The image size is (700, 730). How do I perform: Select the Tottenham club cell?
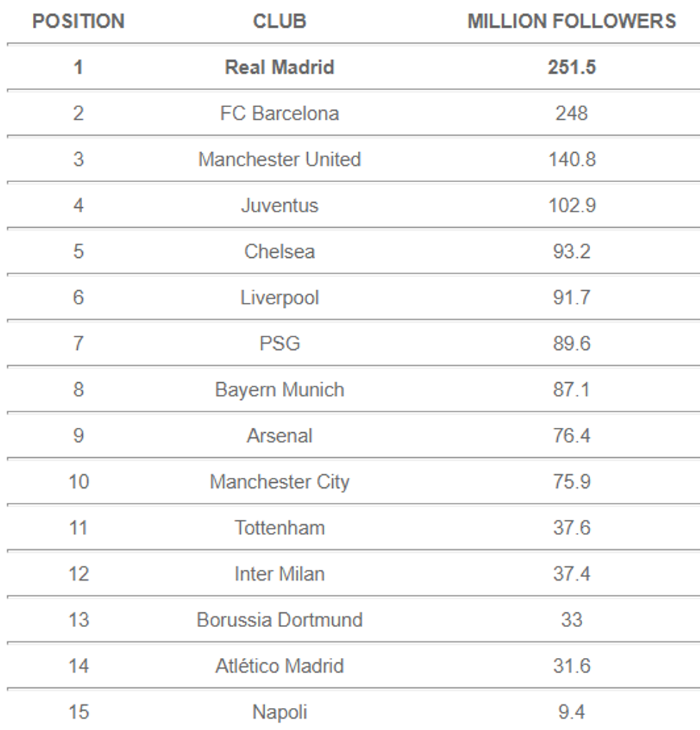click(279, 528)
